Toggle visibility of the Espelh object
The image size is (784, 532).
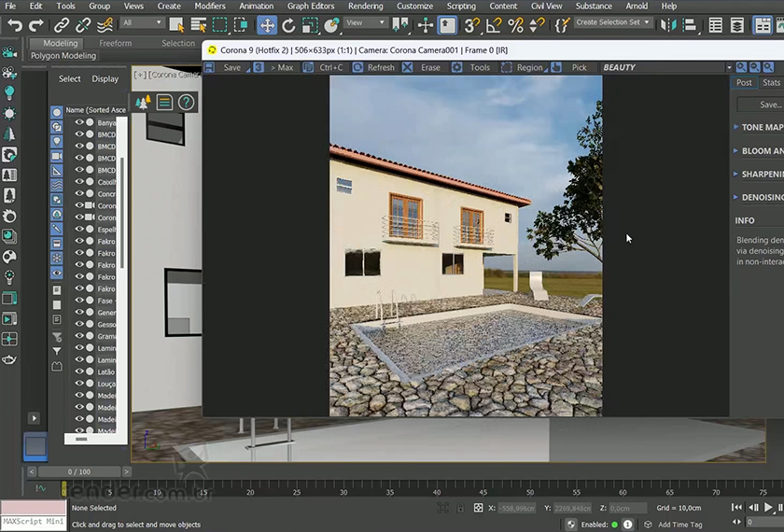[79, 230]
